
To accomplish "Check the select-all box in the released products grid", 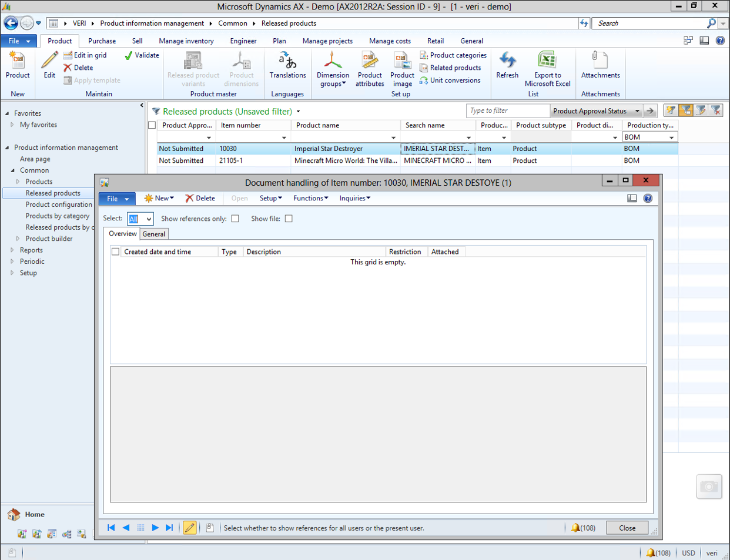I will click(152, 125).
